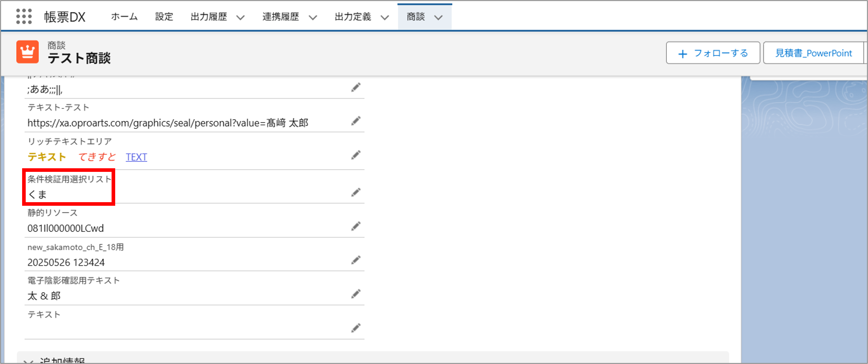868x364 pixels.
Task: Collapse the 追加情報 section
Action: [x=28, y=361]
